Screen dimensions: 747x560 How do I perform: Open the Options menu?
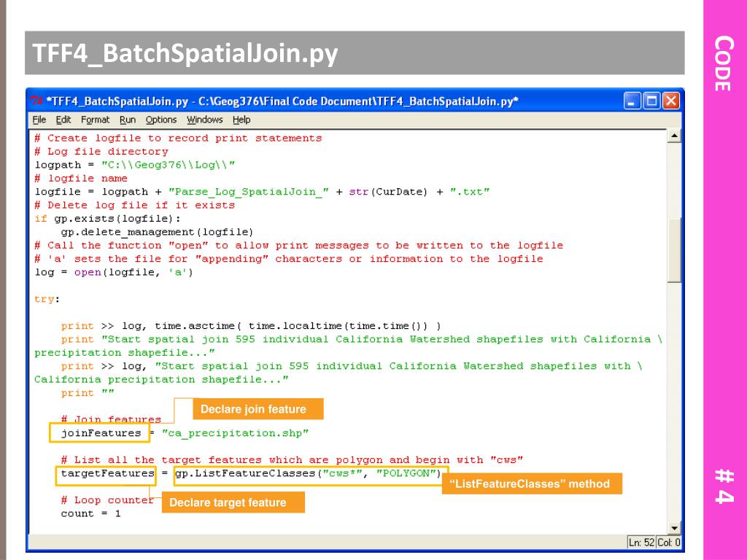click(x=161, y=120)
